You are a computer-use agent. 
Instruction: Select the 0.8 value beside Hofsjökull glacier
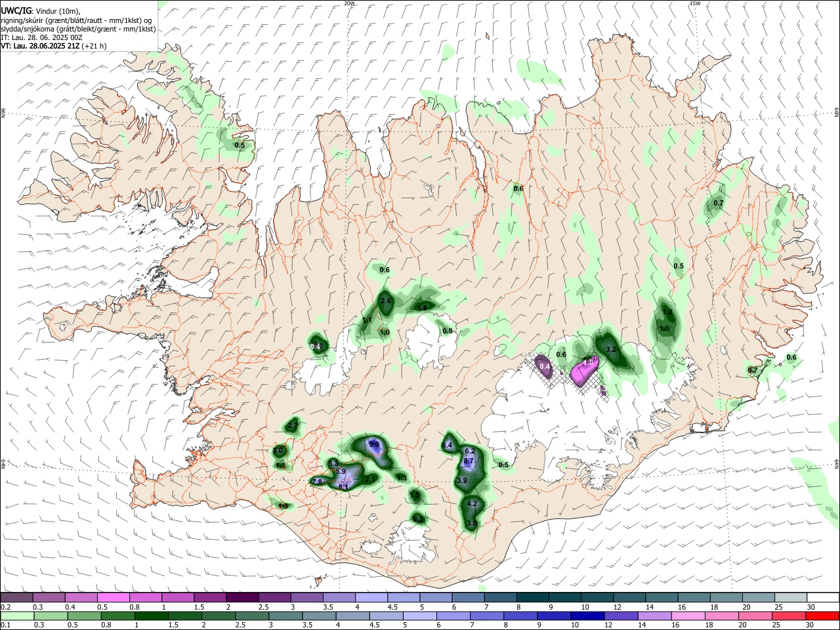click(448, 331)
